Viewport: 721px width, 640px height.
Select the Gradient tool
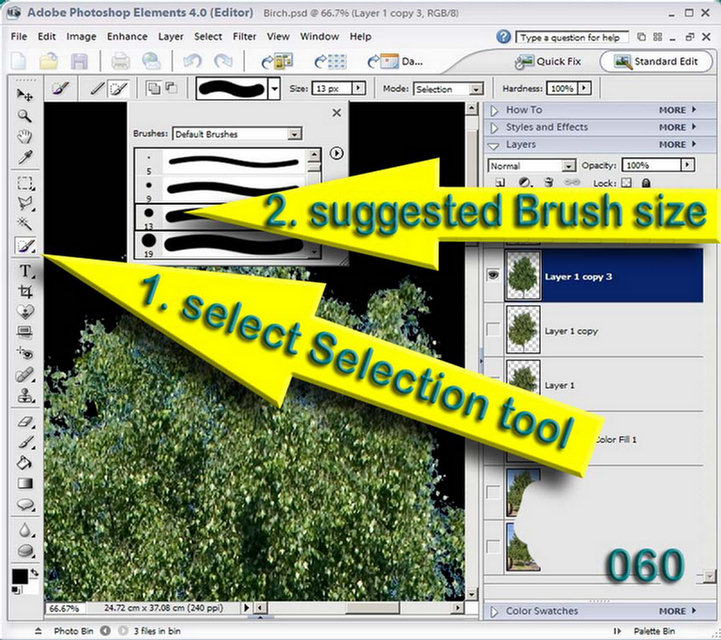coord(25,483)
